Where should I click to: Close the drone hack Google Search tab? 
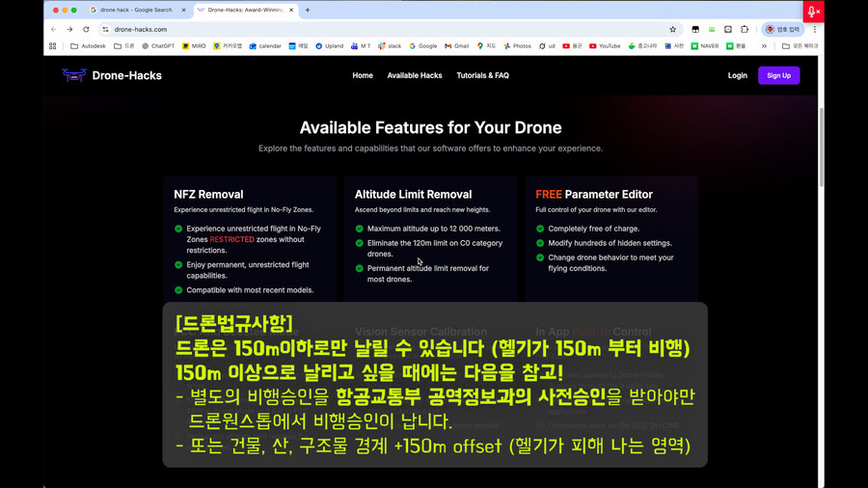tap(184, 10)
